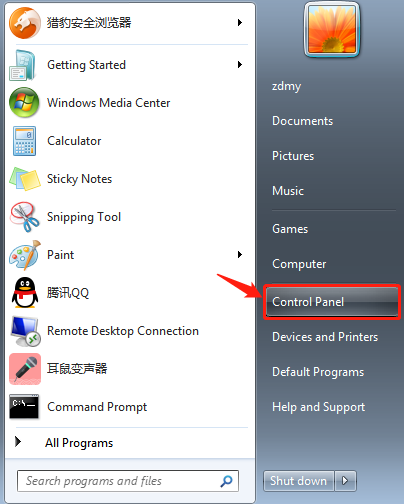Select Devices and Printers
404x504 pixels.
(x=325, y=337)
